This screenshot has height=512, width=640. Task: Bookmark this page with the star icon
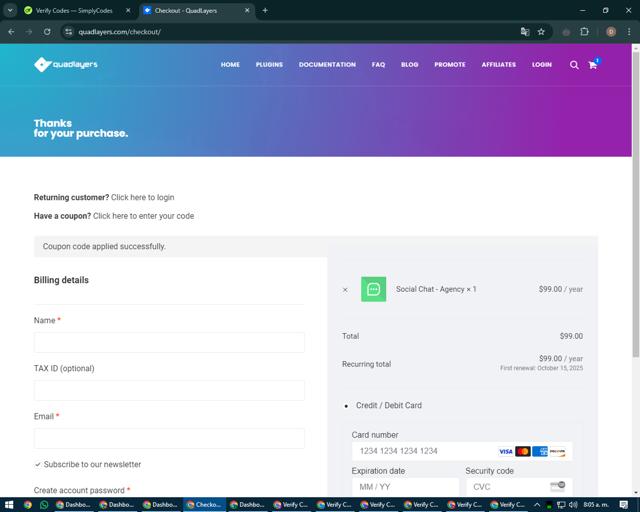(541, 31)
